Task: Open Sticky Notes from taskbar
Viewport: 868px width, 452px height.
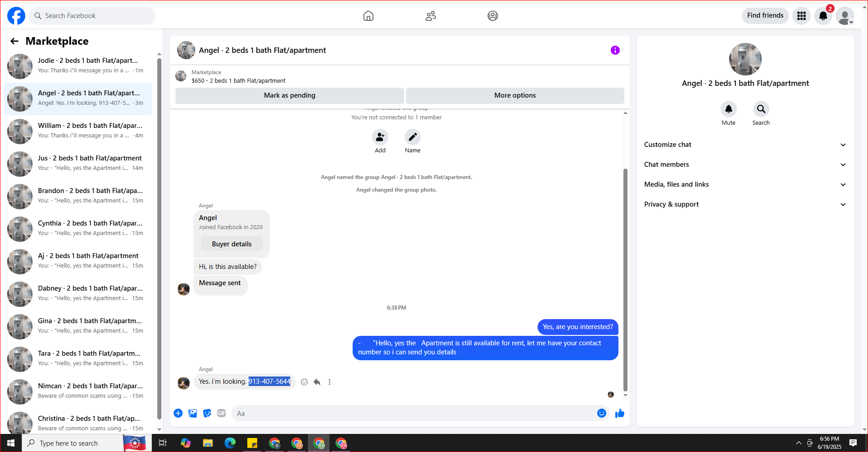Action: click(252, 443)
